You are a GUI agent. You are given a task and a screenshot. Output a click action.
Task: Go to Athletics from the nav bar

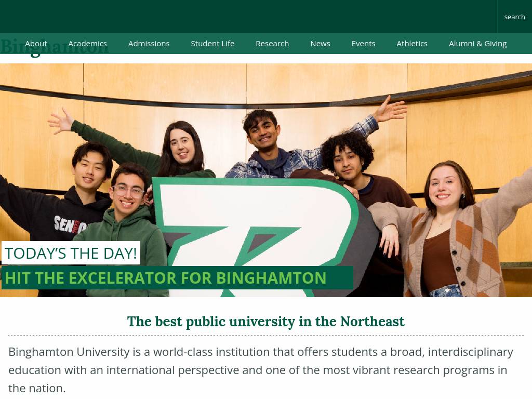point(412,44)
